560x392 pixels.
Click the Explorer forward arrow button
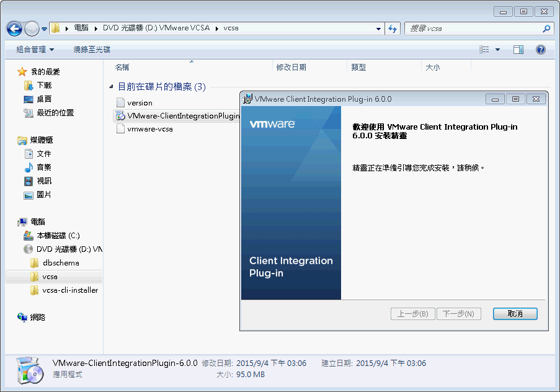tap(32, 29)
